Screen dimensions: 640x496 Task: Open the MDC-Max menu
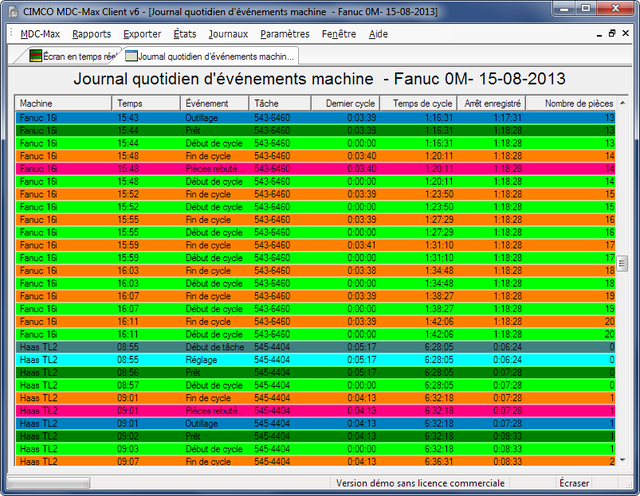tap(40, 34)
